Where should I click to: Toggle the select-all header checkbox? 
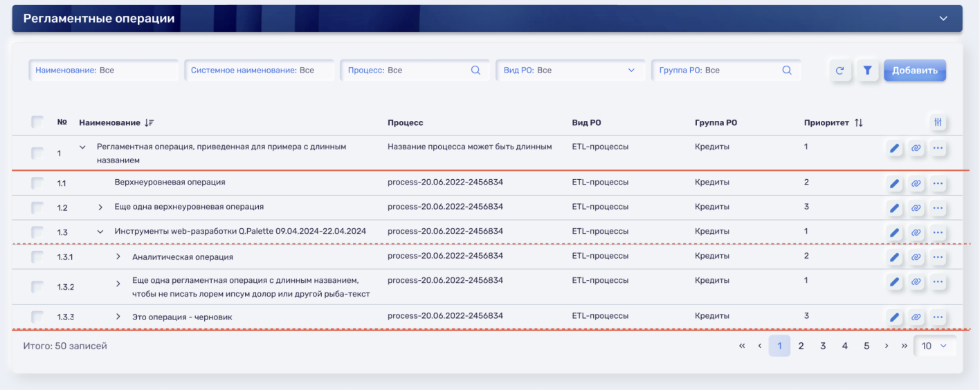(37, 122)
